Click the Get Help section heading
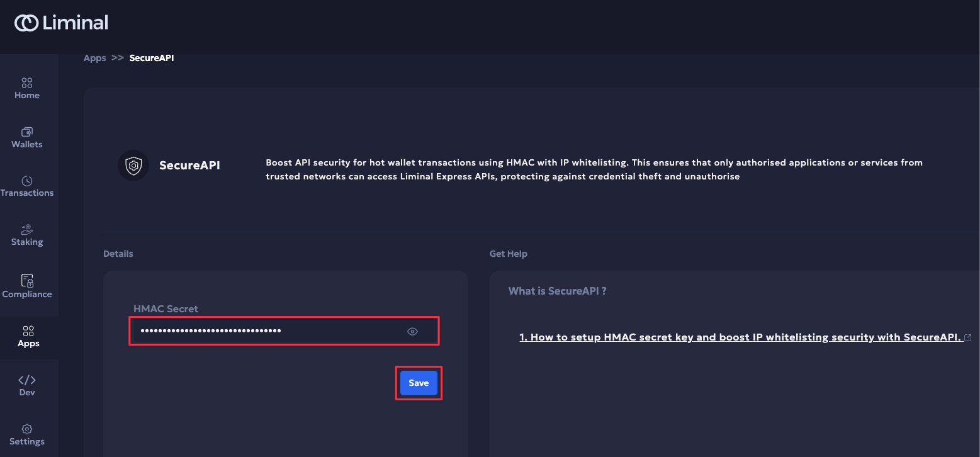980x457 pixels. click(509, 254)
